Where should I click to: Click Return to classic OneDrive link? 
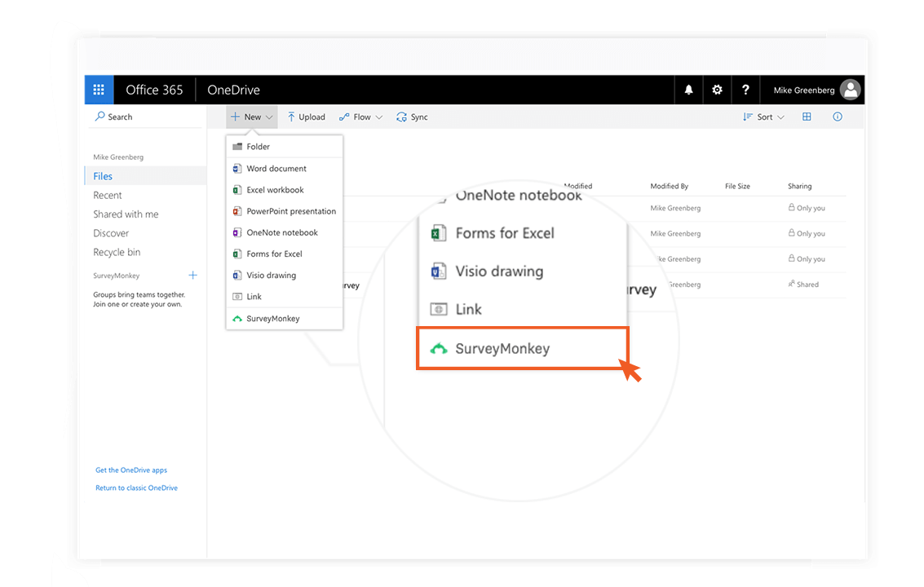136,488
